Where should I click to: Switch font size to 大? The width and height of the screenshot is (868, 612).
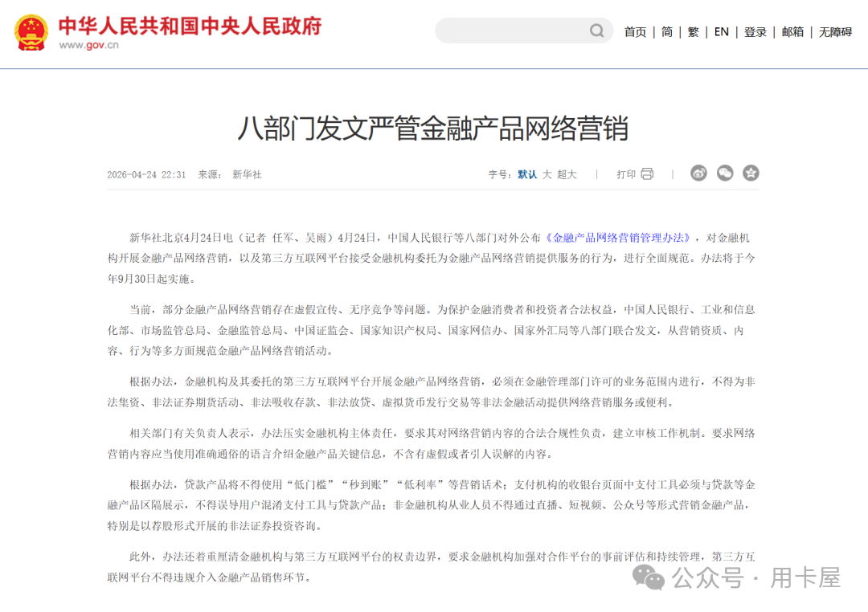546,173
